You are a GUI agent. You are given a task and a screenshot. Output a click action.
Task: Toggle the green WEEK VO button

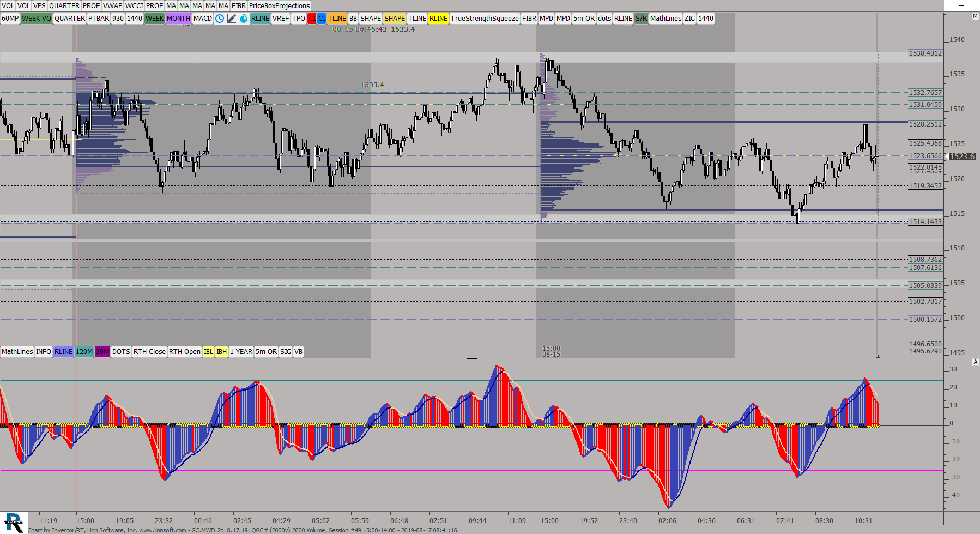(36, 19)
